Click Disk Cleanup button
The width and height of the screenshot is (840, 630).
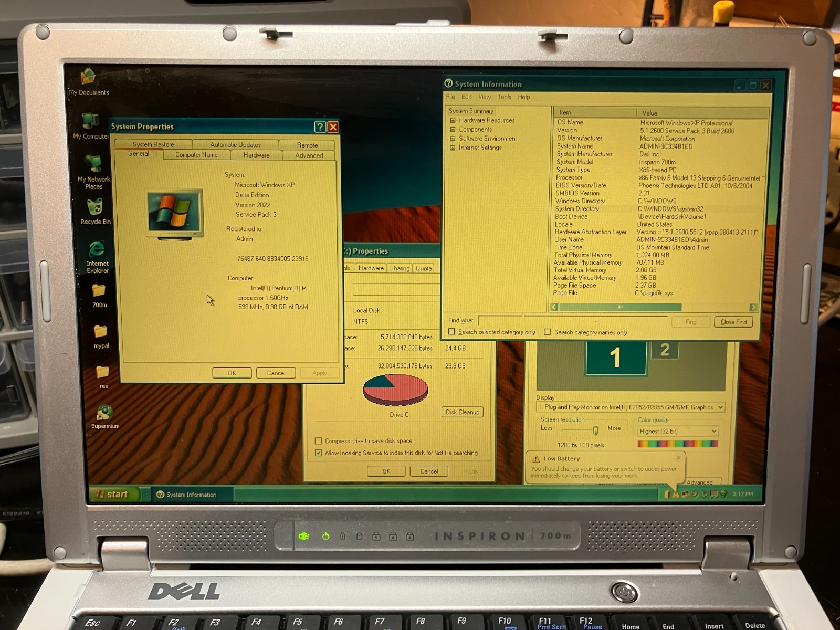pos(463,412)
